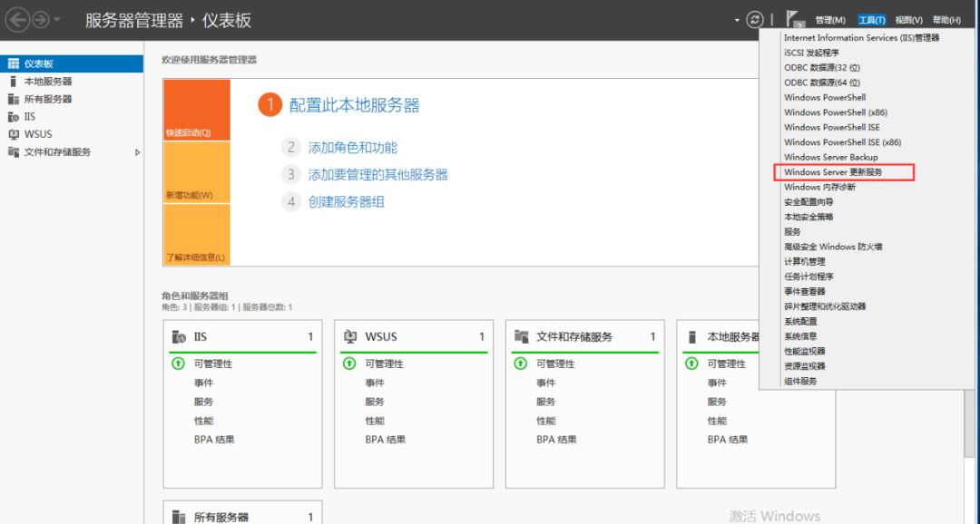
Task: Click the forward navigation arrow
Action: click(41, 21)
